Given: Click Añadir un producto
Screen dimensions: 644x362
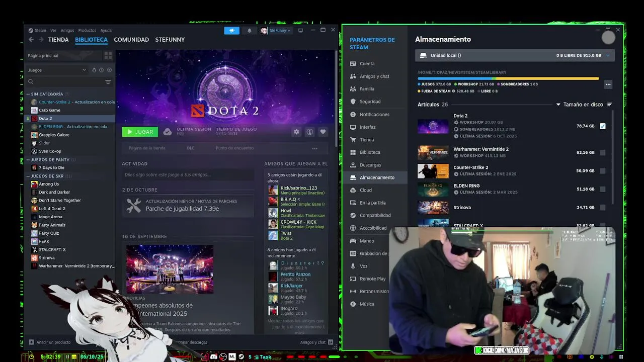Looking at the screenshot, I should pyautogui.click(x=49, y=342).
